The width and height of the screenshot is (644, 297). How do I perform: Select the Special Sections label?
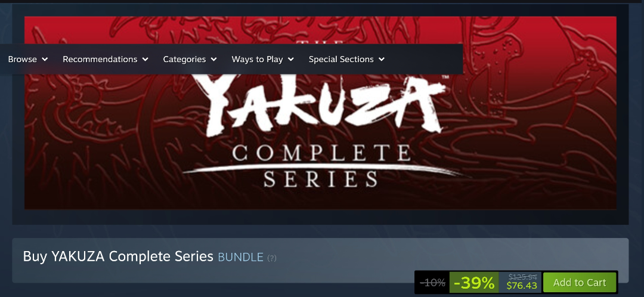(x=341, y=59)
